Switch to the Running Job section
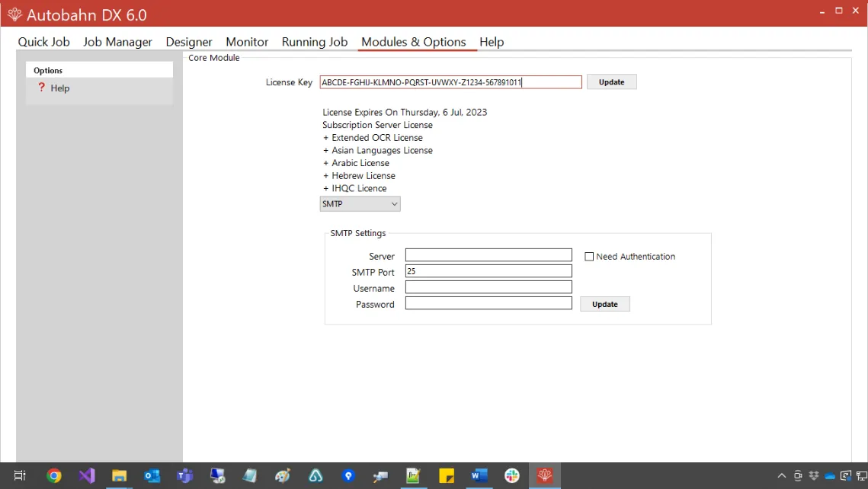The width and height of the screenshot is (868, 489). (314, 42)
